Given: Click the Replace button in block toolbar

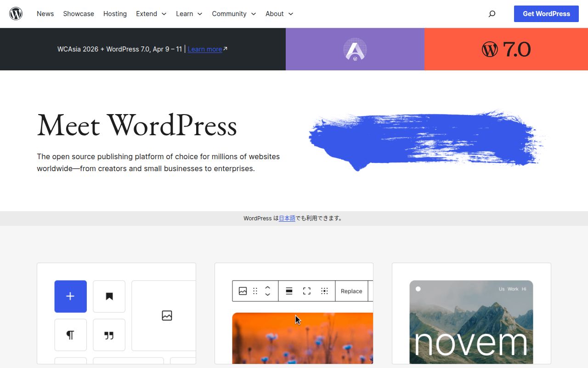Looking at the screenshot, I should click(351, 291).
